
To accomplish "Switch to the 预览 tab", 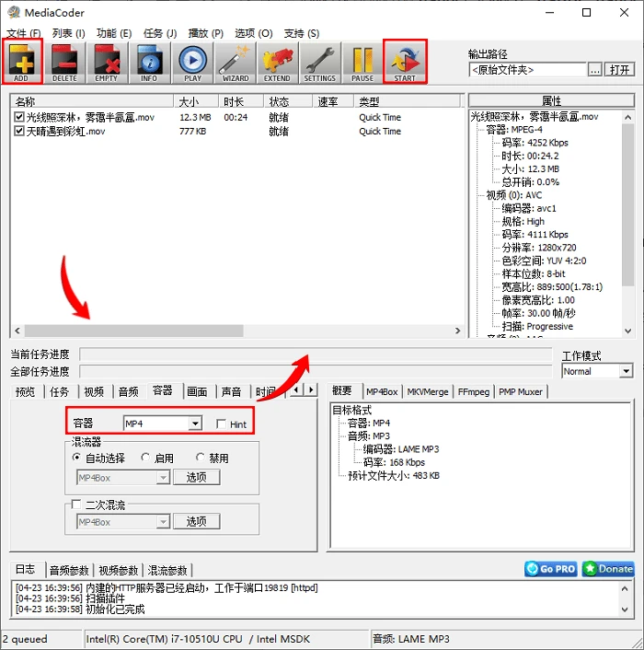I will pos(25,391).
